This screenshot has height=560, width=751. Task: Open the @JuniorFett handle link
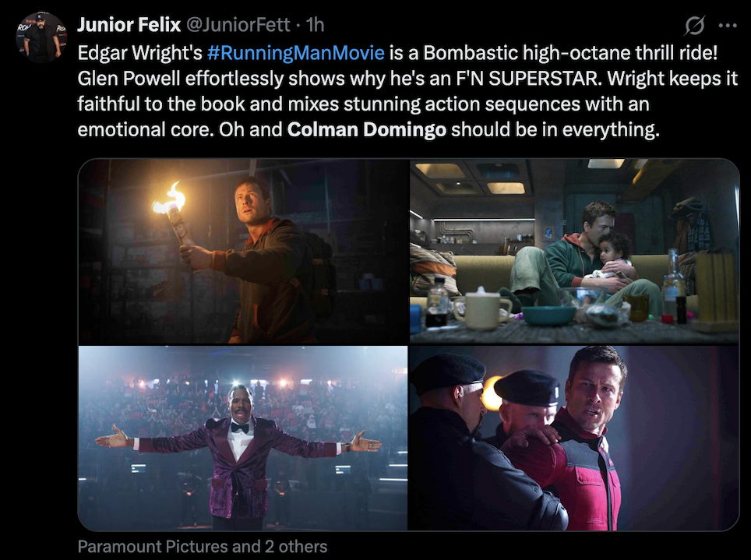click(238, 25)
